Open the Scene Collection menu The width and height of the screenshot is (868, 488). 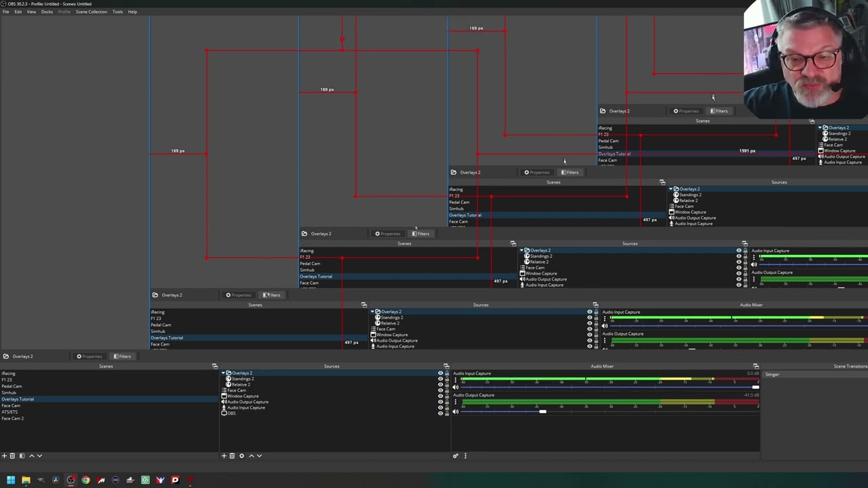(x=92, y=12)
